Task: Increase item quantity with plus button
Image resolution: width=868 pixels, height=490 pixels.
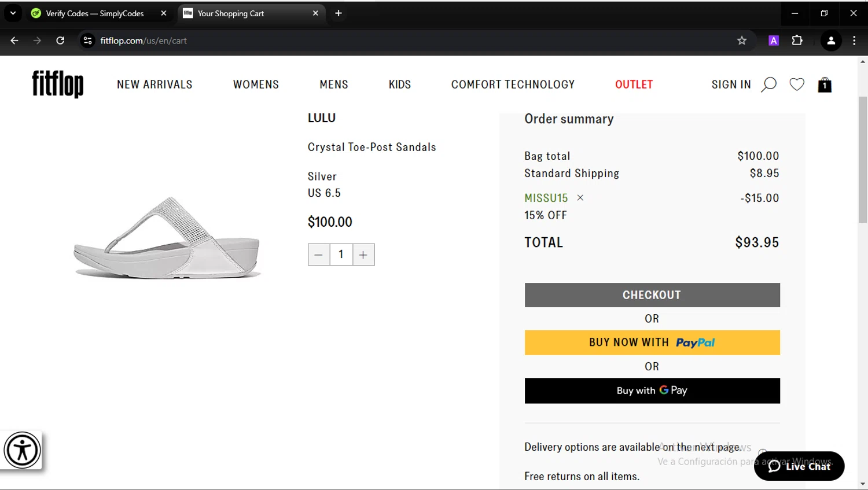Action: click(x=363, y=255)
